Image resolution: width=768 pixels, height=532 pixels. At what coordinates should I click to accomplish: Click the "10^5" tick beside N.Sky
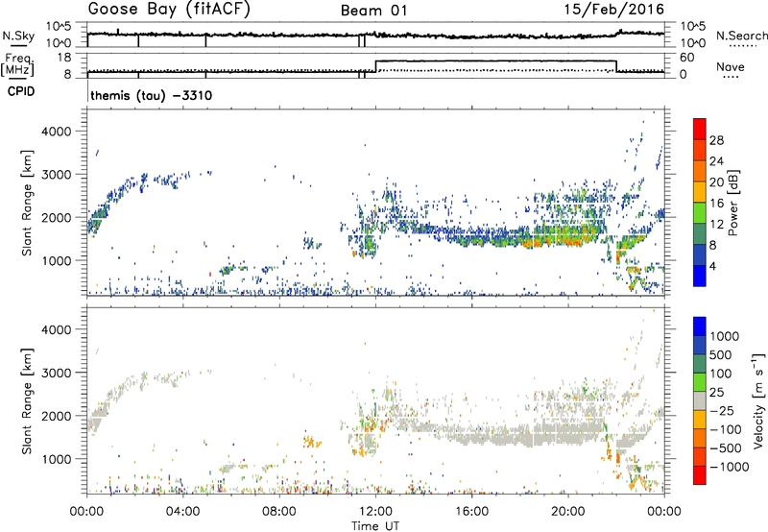pos(59,26)
